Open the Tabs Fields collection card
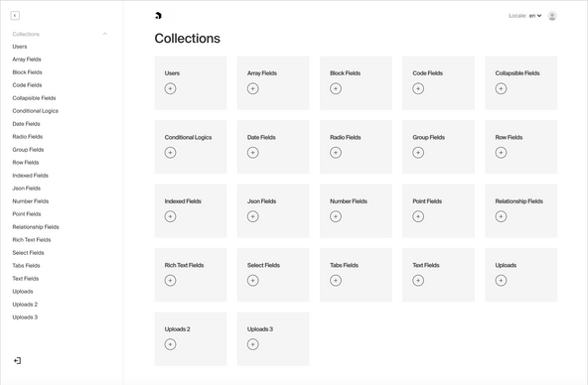Viewport: 588px width, 385px height. [x=356, y=275]
